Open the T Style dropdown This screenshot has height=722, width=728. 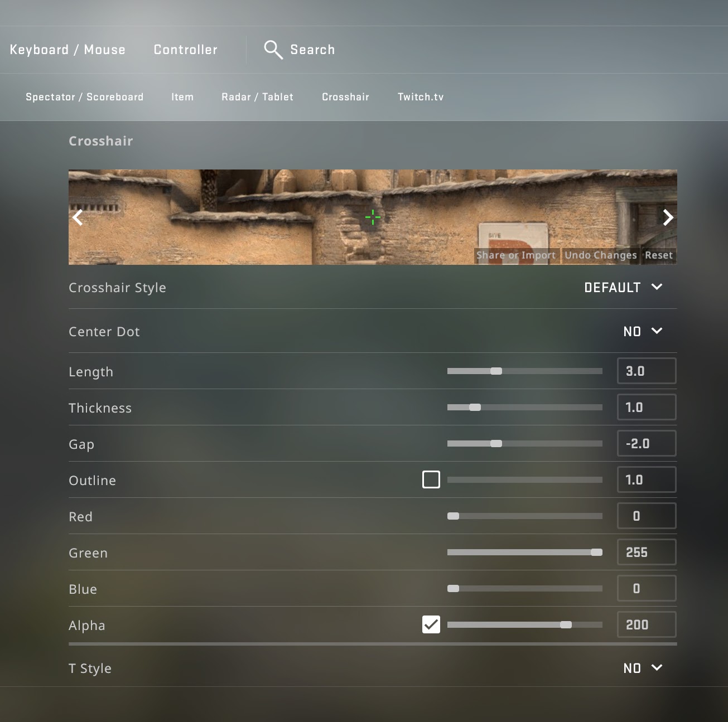pyautogui.click(x=643, y=668)
